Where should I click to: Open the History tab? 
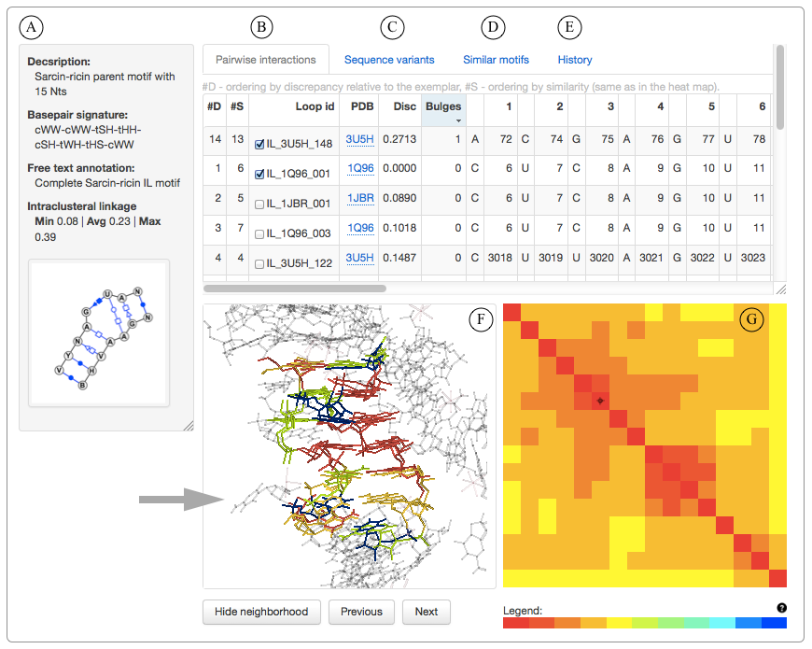pos(575,60)
